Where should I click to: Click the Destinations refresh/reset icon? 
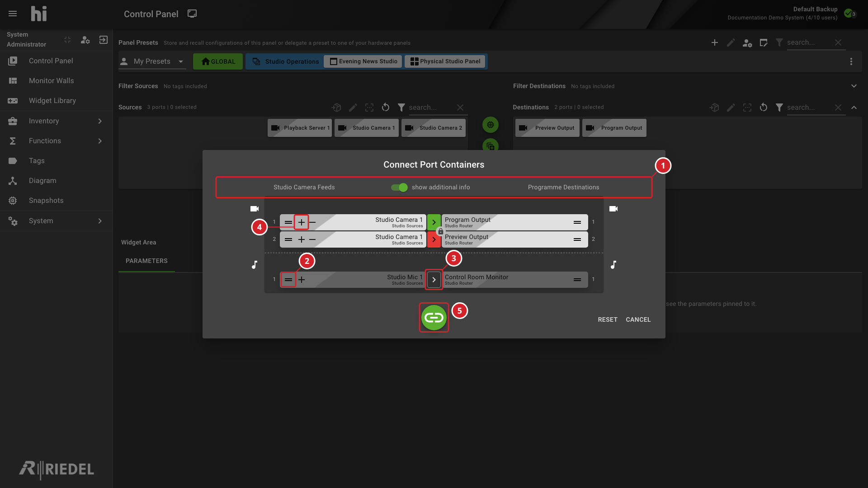[x=764, y=108]
